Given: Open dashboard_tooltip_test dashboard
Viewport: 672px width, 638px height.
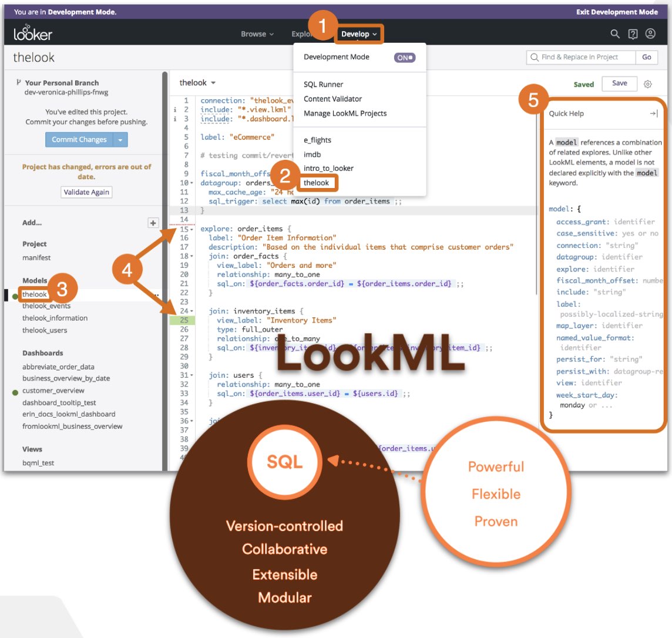Looking at the screenshot, I should [x=59, y=403].
